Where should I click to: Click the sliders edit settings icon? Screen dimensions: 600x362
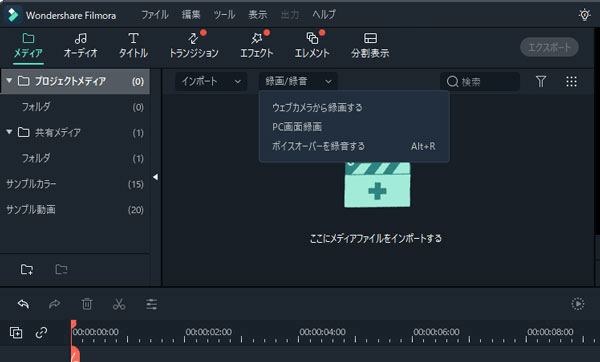pyautogui.click(x=152, y=304)
